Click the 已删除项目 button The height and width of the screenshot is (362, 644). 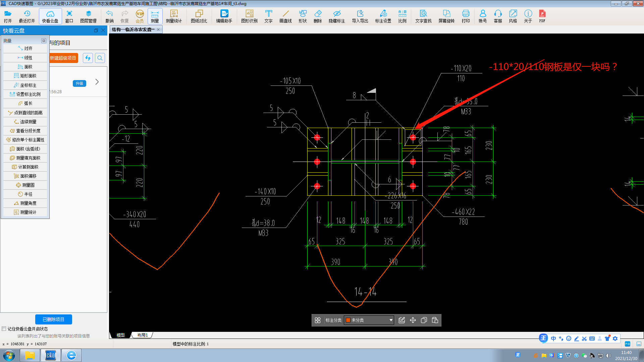pos(54,319)
